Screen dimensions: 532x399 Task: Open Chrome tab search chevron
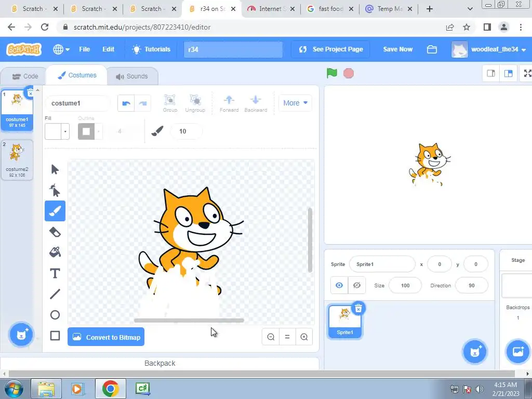tap(470, 9)
